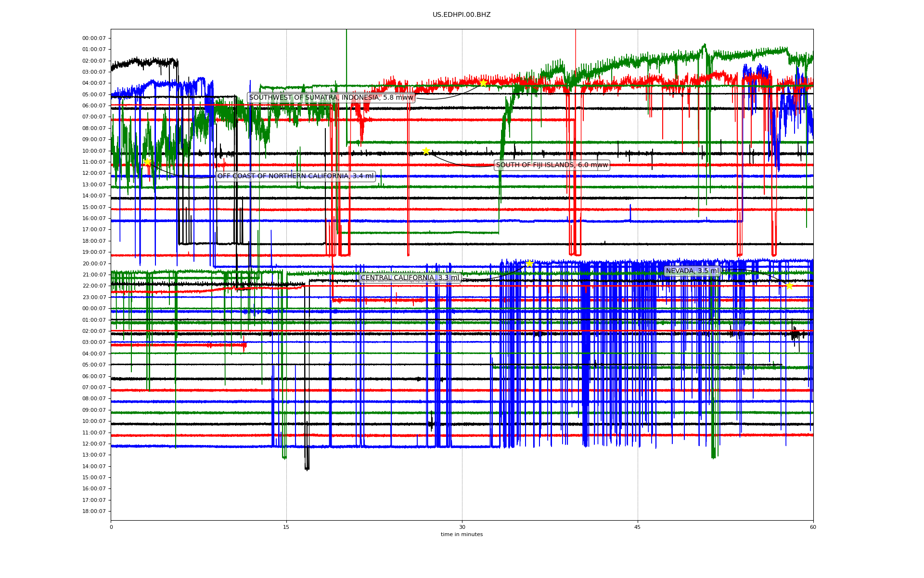This screenshot has width=924, height=578.
Task: Click the OFF COAST OF NORTHERN CALIFORNIA label
Action: tap(295, 176)
